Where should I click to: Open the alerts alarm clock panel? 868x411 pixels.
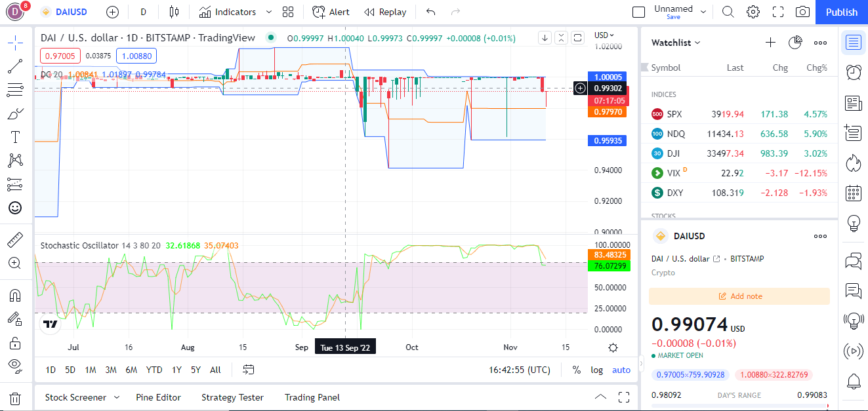854,72
